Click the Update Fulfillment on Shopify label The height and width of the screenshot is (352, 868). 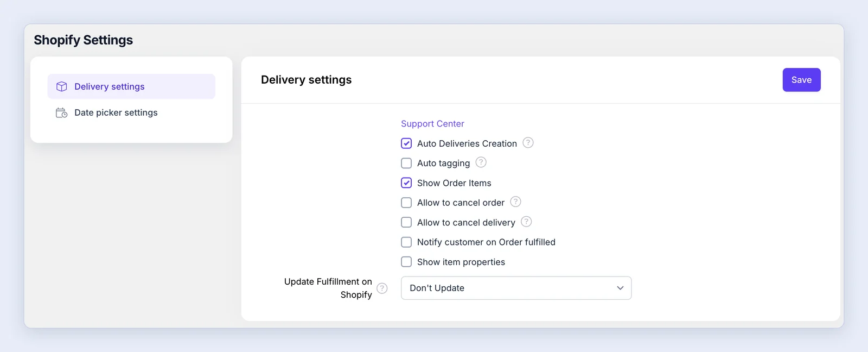point(328,288)
